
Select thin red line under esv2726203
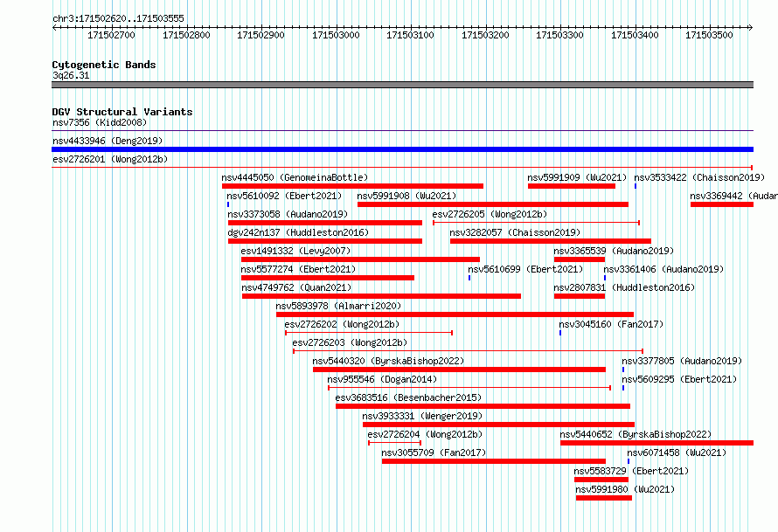point(468,351)
